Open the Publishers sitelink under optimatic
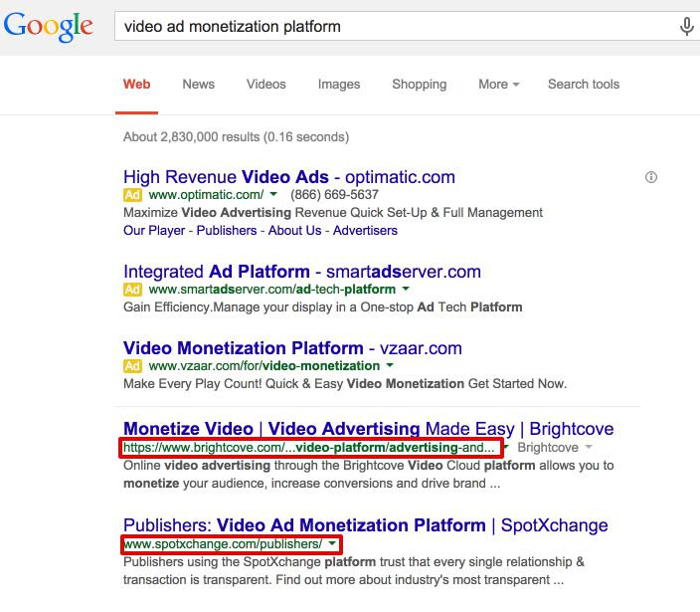 (227, 231)
